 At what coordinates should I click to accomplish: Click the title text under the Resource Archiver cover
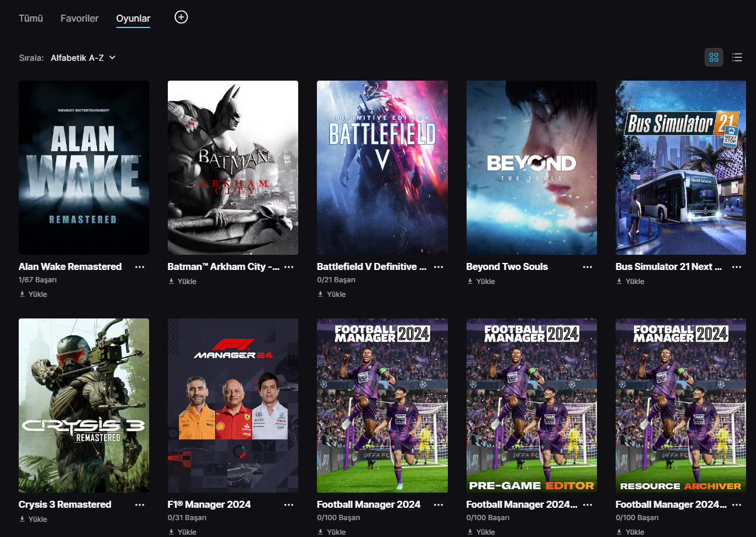(x=671, y=504)
